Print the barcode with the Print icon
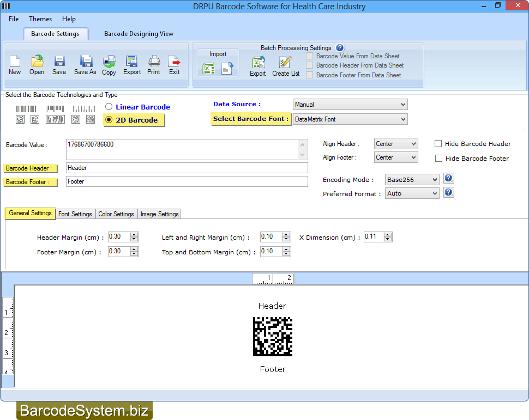The image size is (529, 420). pyautogui.click(x=154, y=62)
